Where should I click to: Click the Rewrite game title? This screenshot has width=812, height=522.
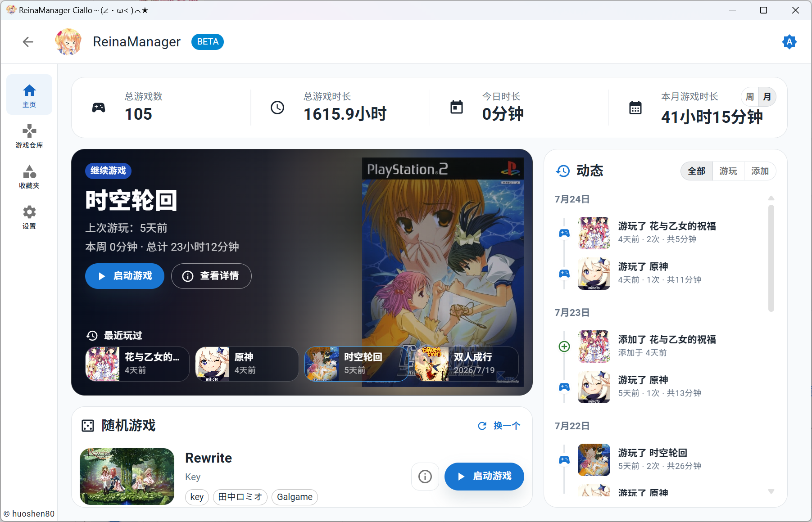(209, 458)
